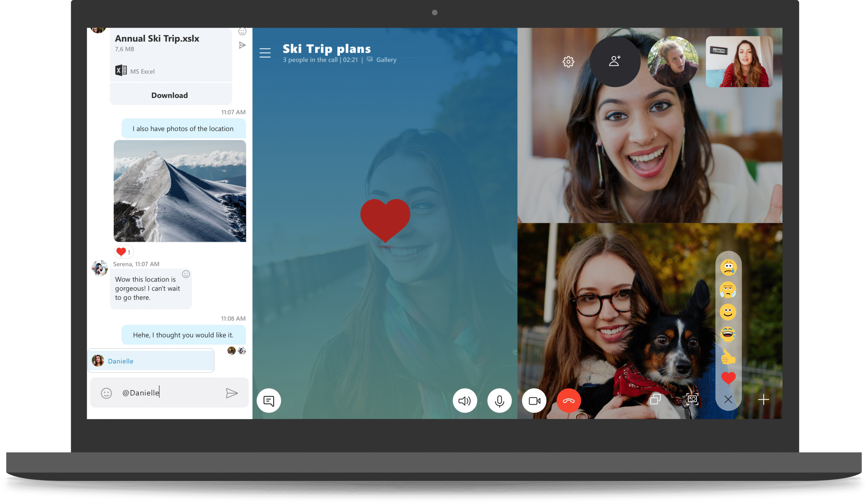Select circular participant video thumbnail
The image size is (868, 503).
[673, 62]
